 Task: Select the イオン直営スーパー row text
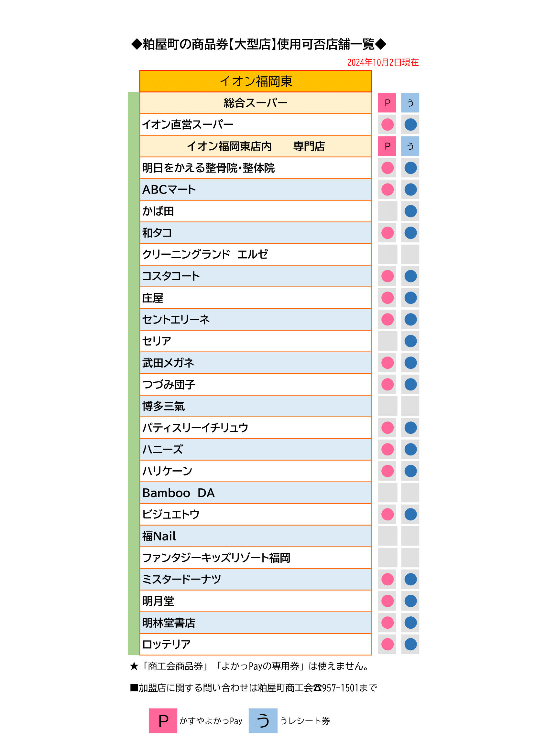(x=188, y=124)
